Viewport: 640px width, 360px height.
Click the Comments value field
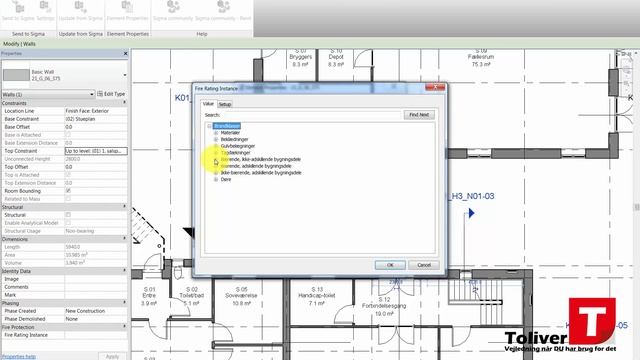pos(96,287)
